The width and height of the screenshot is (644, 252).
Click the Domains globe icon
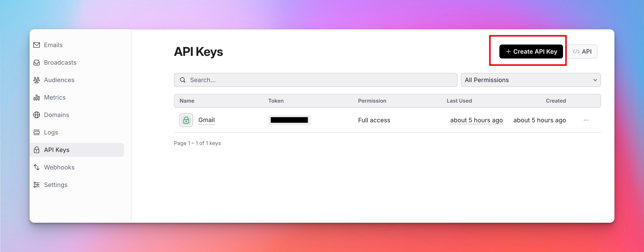[36, 115]
